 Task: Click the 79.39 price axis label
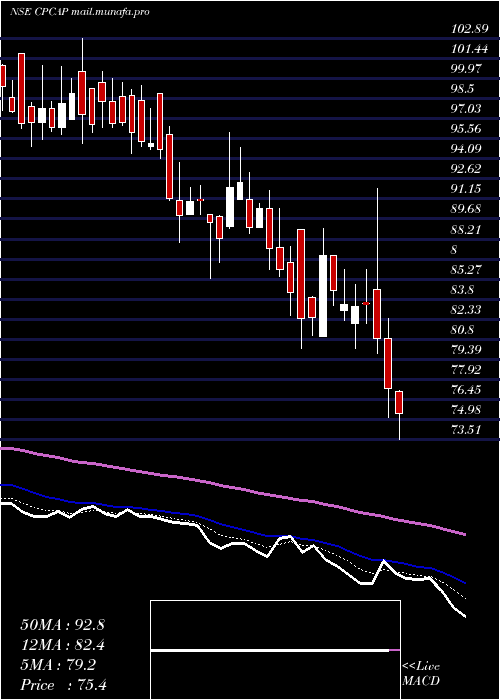coord(466,350)
